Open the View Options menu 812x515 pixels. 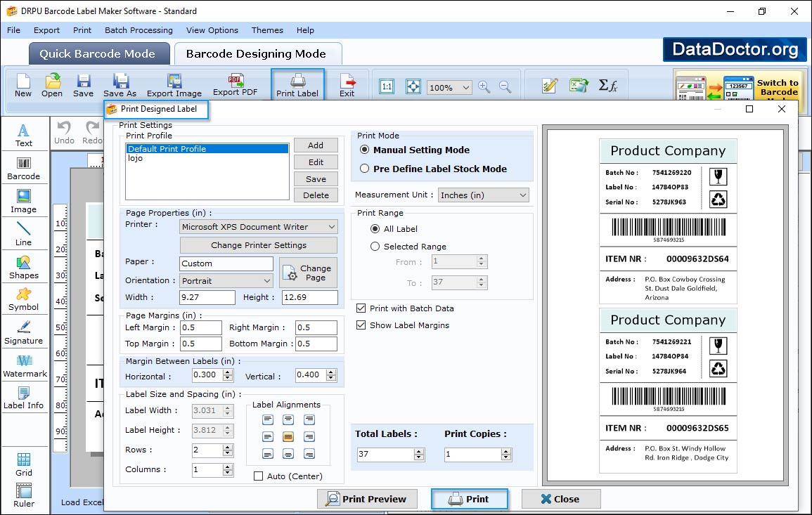[212, 30]
